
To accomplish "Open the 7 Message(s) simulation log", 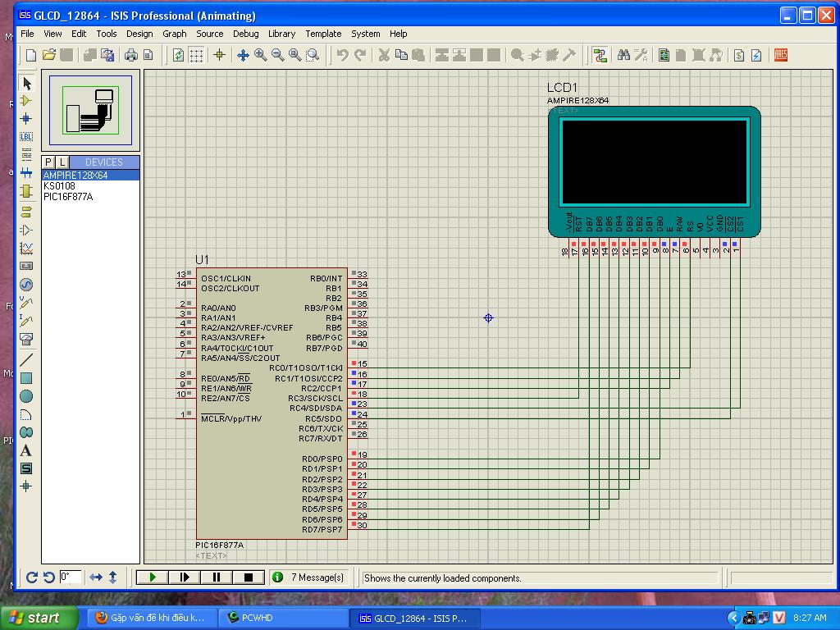I will (310, 577).
